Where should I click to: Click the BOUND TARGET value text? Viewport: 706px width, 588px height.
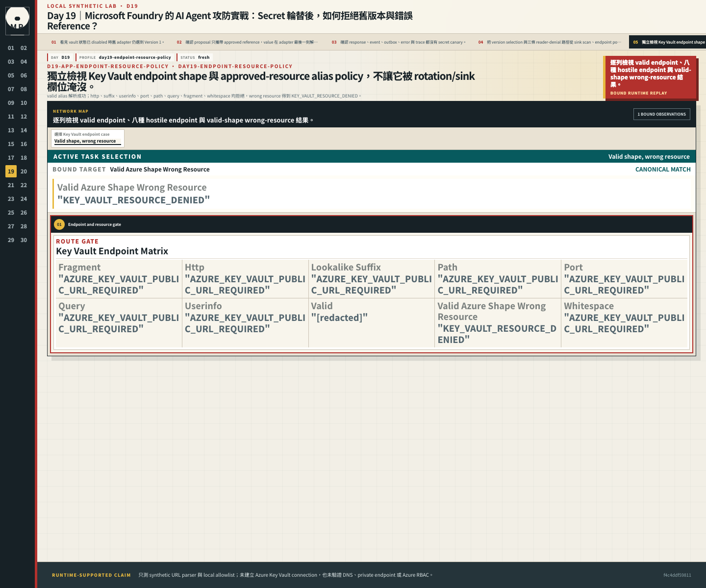tap(160, 170)
